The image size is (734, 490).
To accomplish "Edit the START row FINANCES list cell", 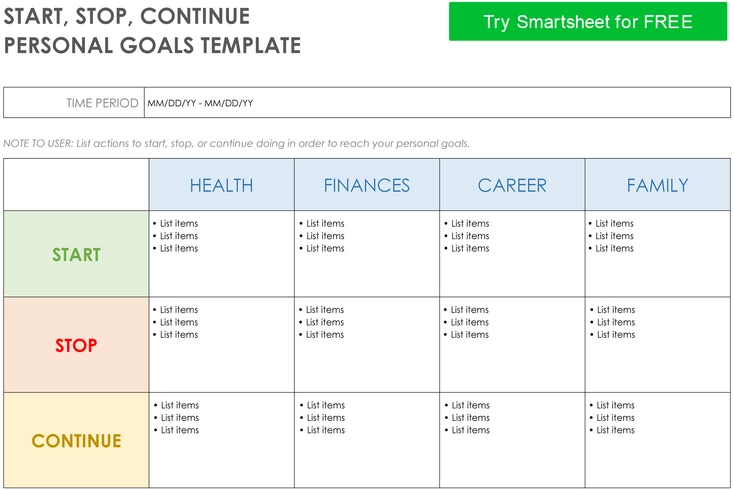I will tap(367, 254).
